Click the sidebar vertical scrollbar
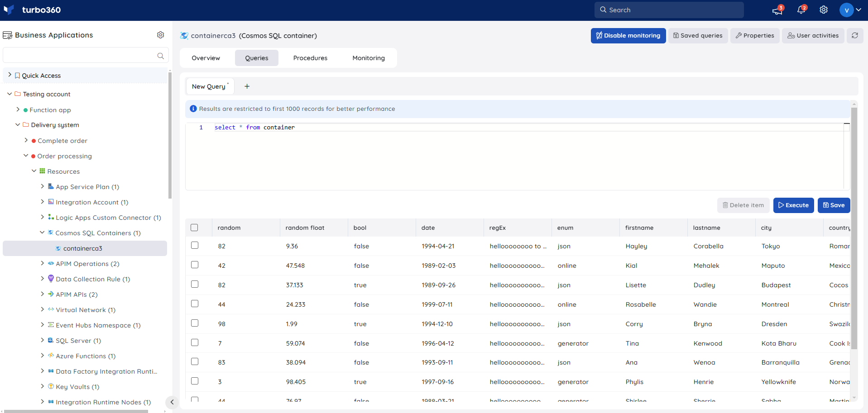 pyautogui.click(x=170, y=135)
